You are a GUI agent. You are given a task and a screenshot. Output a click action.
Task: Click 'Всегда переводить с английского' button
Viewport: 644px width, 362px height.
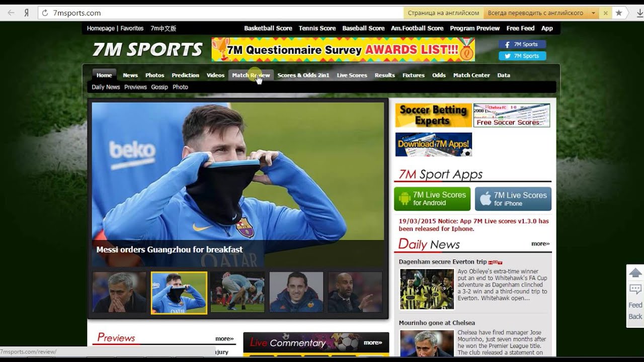[536, 13]
